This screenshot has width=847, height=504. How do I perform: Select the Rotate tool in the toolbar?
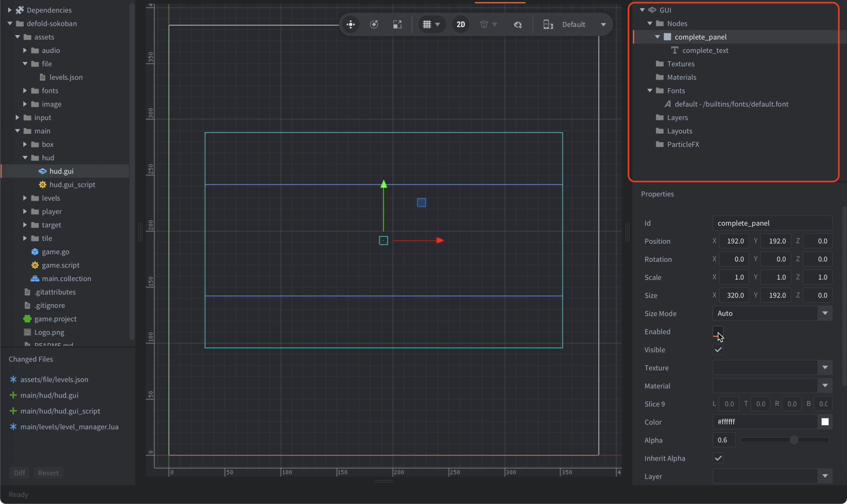(x=374, y=24)
